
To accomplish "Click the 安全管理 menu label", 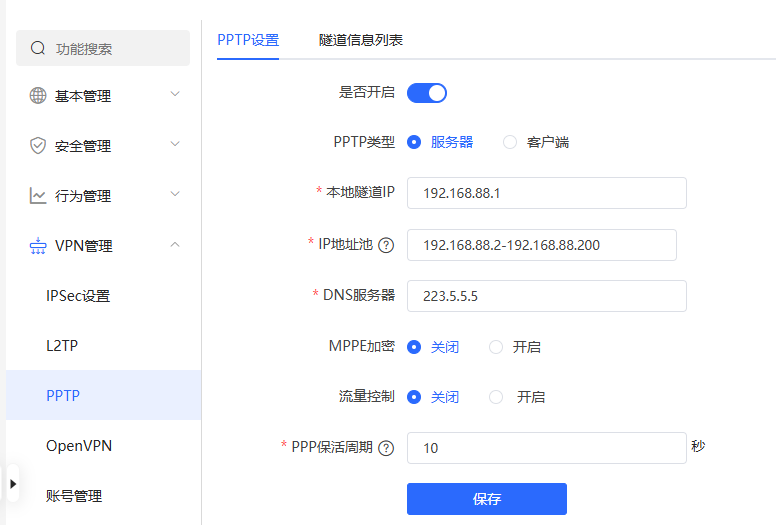I will point(83,146).
